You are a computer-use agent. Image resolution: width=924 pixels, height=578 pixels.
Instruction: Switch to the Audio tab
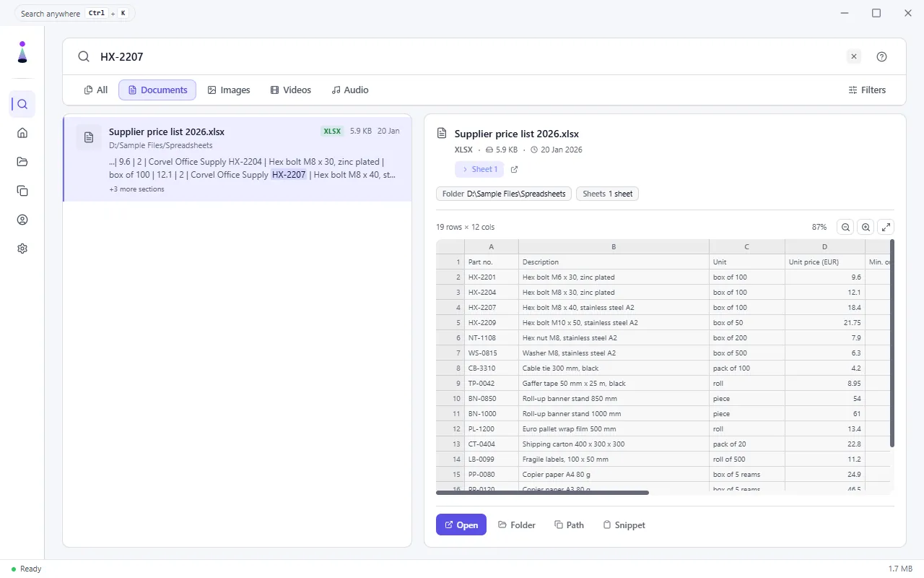tap(350, 90)
